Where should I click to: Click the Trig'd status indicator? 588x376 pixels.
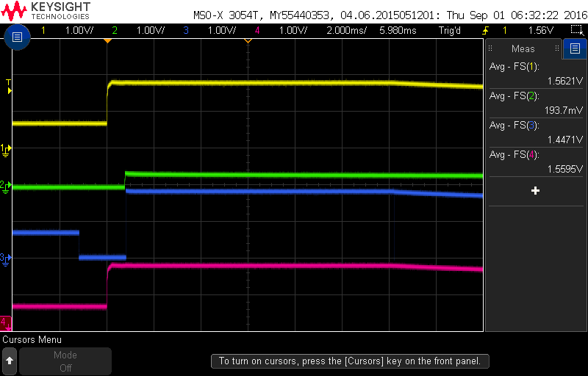click(x=449, y=30)
